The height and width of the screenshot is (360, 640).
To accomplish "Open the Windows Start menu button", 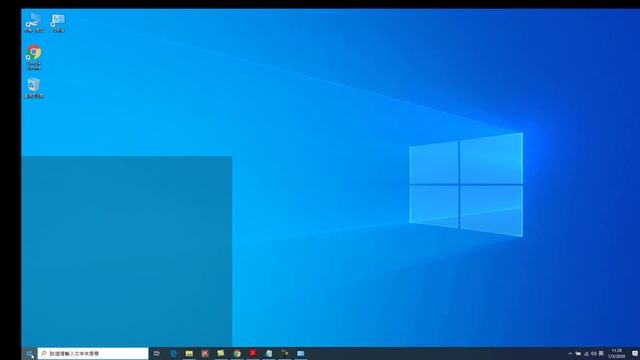I will (x=29, y=353).
